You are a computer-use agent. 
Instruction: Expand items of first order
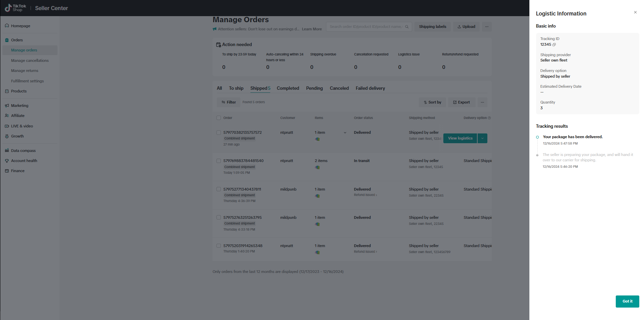(x=345, y=133)
